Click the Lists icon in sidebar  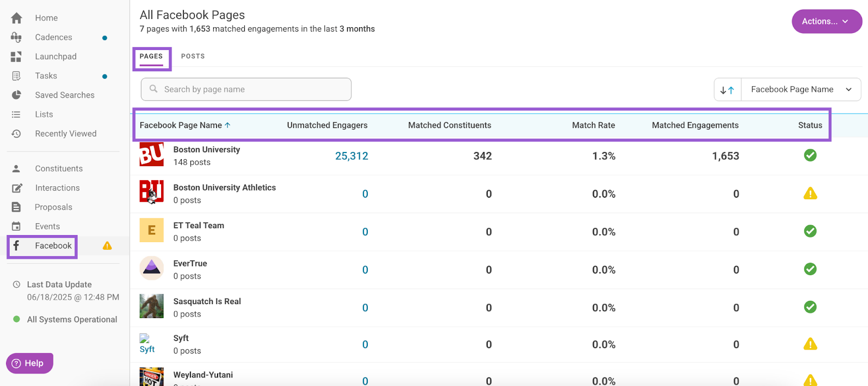point(16,115)
